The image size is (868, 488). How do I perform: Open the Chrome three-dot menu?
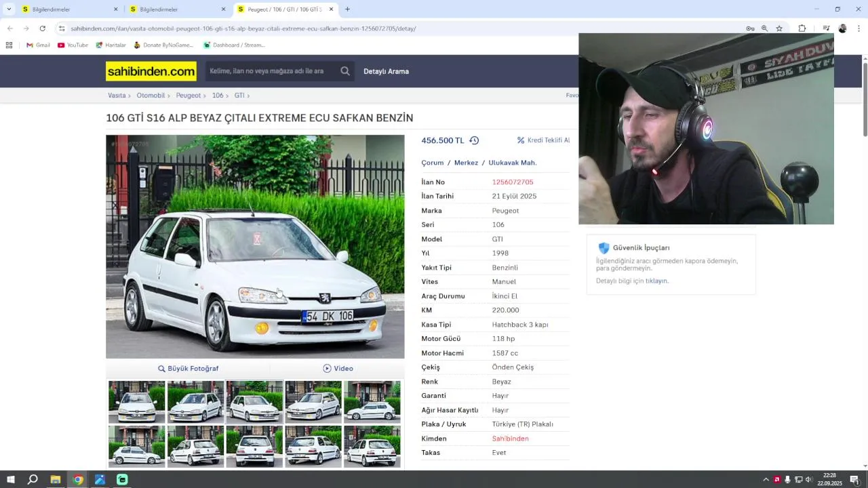[x=859, y=28]
